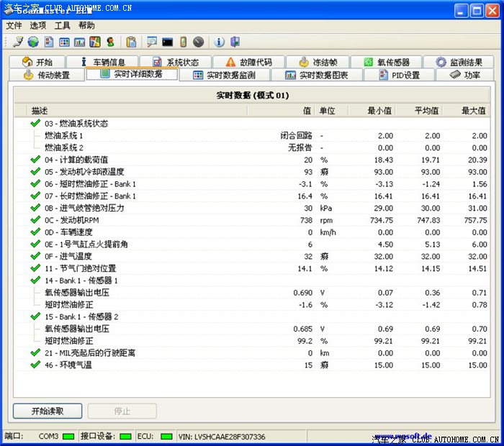Click the person user toolbar icon

(x=110, y=42)
